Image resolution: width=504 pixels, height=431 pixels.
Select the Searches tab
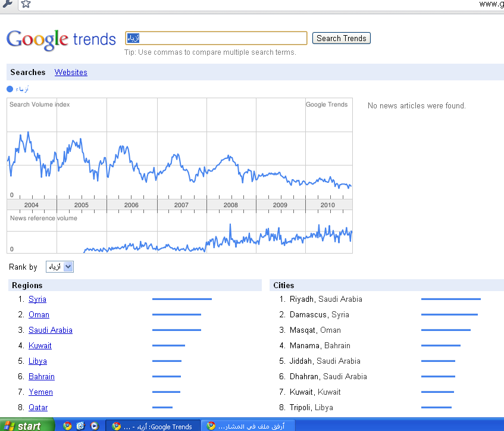click(x=28, y=73)
